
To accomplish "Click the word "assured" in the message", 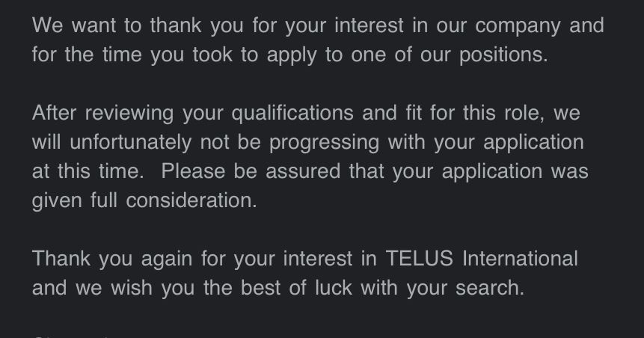I will pyautogui.click(x=304, y=171).
